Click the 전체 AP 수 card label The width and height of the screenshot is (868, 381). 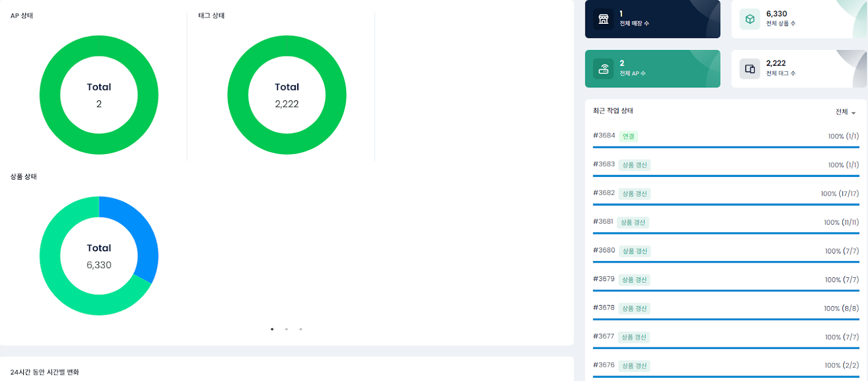[x=633, y=73]
